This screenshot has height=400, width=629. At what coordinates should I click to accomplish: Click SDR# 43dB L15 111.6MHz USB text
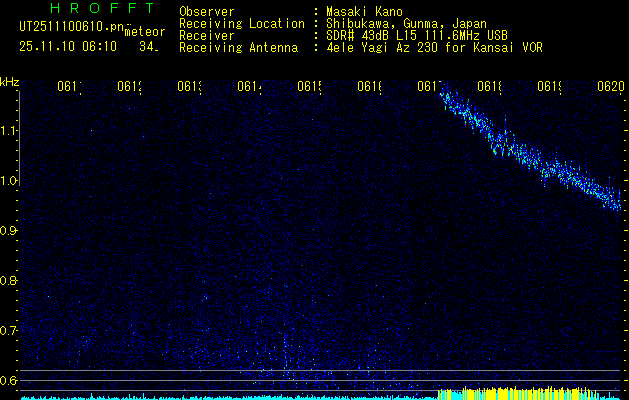417,36
